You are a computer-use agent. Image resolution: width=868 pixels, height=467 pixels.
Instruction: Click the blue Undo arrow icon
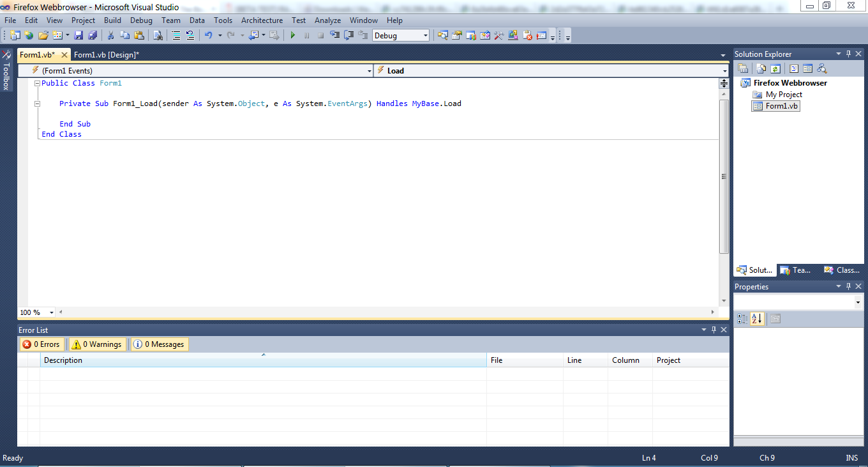coord(208,36)
